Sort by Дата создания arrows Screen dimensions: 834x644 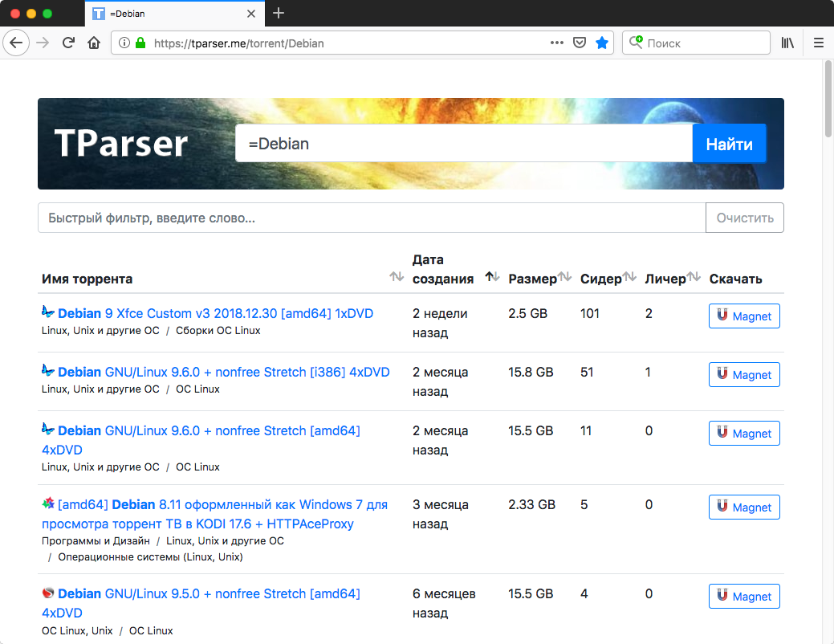pyautogui.click(x=492, y=276)
